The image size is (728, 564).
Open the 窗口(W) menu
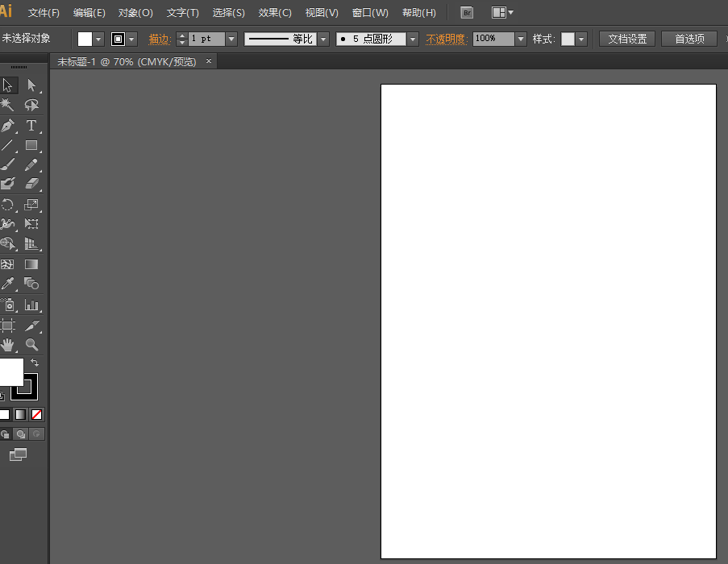pyautogui.click(x=370, y=13)
